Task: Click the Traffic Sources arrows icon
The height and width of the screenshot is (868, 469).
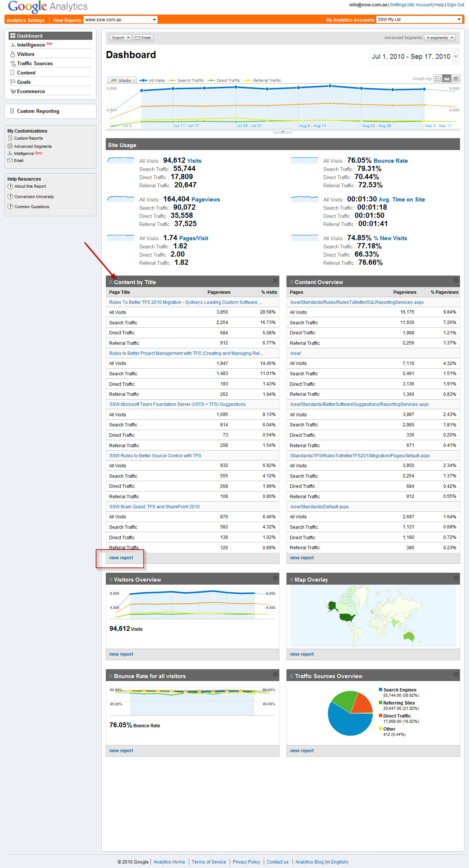Action: coord(13,64)
